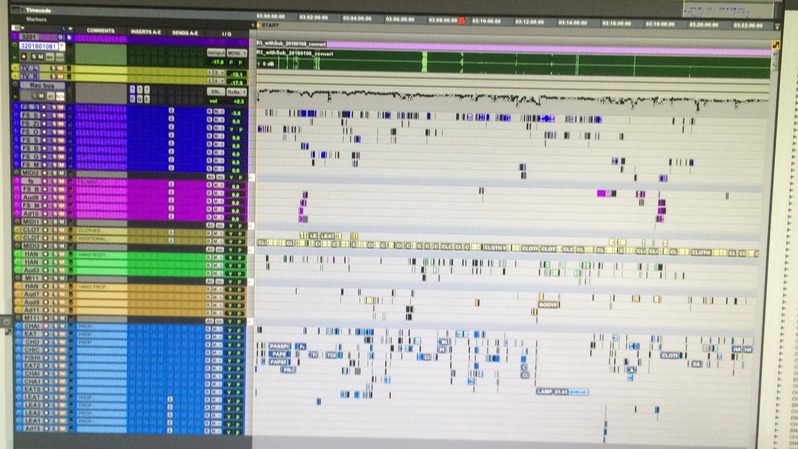Mute the FISHI track
This screenshot has width=798, height=449.
coord(62,358)
